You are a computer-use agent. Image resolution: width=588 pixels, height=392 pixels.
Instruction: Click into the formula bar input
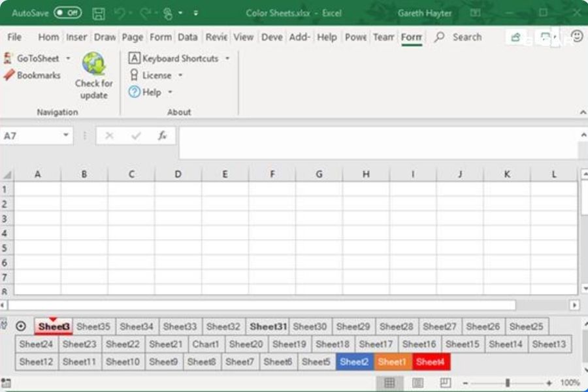click(379, 142)
